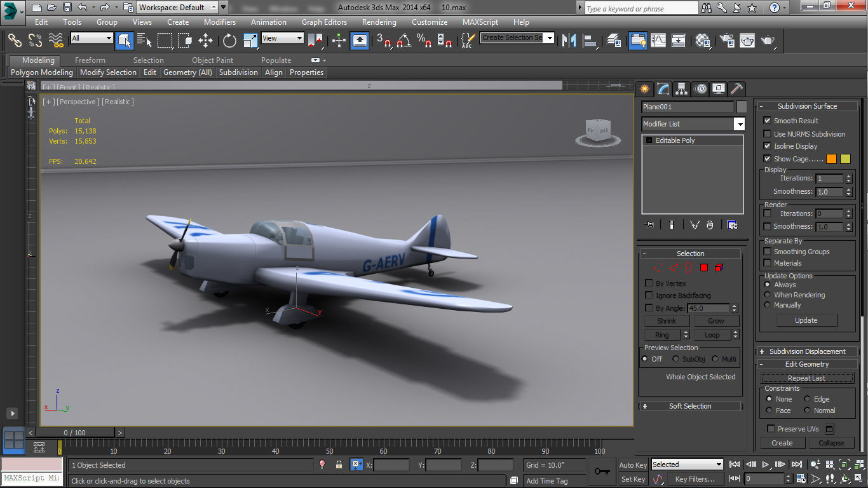This screenshot has width=868, height=488.
Task: Activate the Select Object tool
Action: (125, 41)
